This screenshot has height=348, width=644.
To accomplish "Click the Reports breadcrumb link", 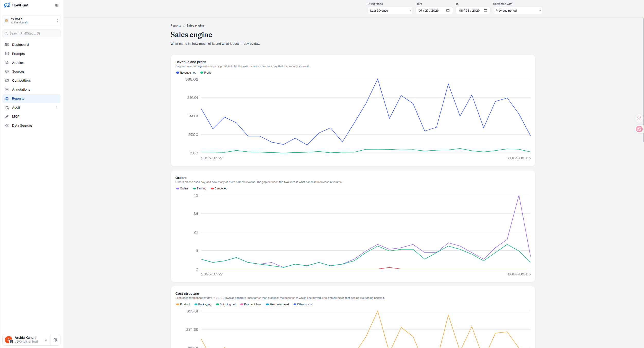I will [176, 25].
